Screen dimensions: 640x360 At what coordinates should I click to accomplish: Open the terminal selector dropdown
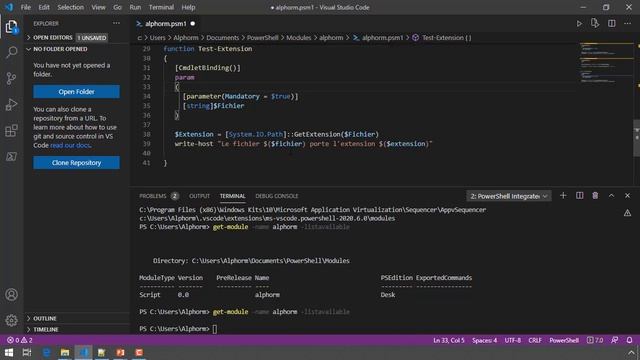click(509, 196)
